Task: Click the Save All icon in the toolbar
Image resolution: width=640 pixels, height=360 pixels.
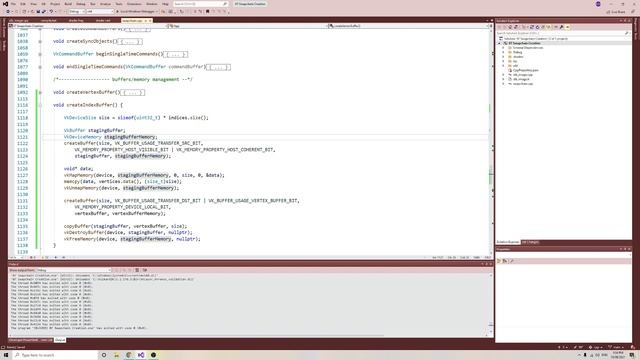Action: pos(44,11)
